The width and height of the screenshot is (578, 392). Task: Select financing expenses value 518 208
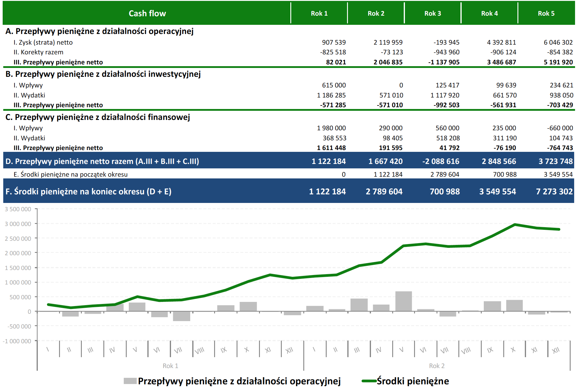coord(448,138)
